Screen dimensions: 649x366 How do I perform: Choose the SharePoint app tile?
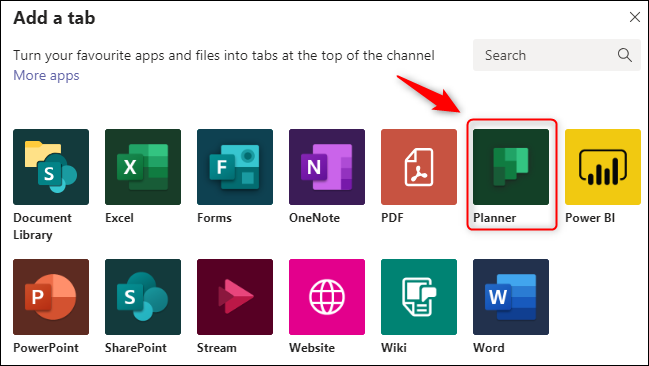(143, 297)
